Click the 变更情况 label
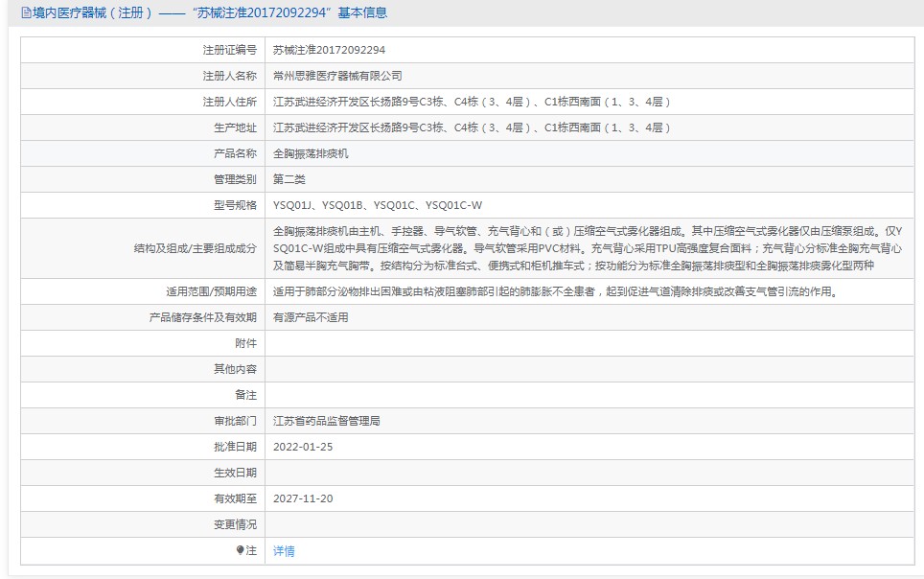 point(235,524)
